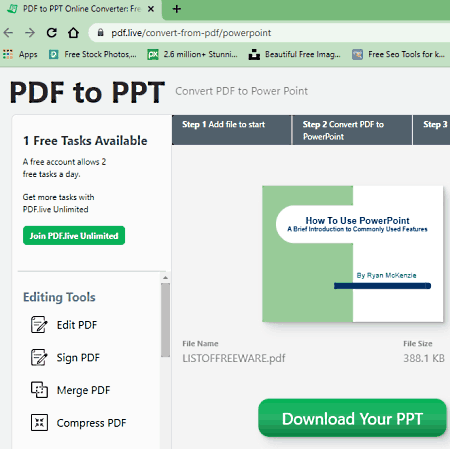The image size is (450, 449).
Task: Click the Sign PDF tool icon
Action: pyautogui.click(x=39, y=357)
